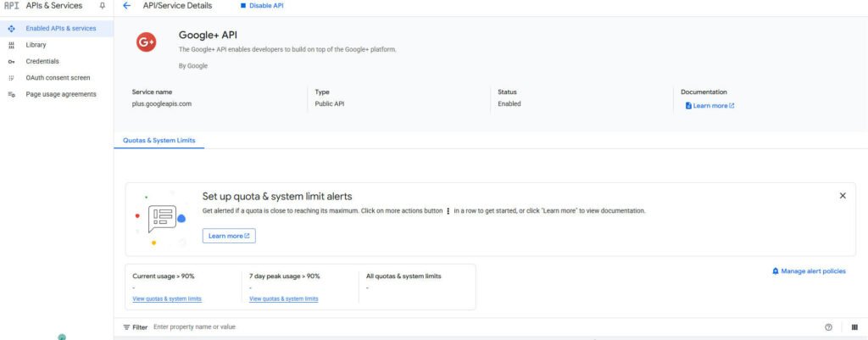Open the filter help icon
Viewport: 868px width, 340px height.
pos(828,327)
